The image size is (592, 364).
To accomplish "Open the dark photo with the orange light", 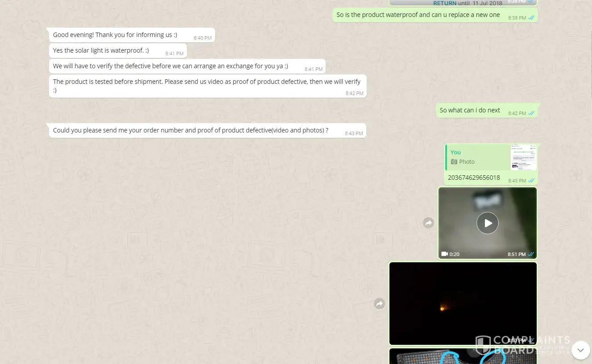I will pos(463,303).
